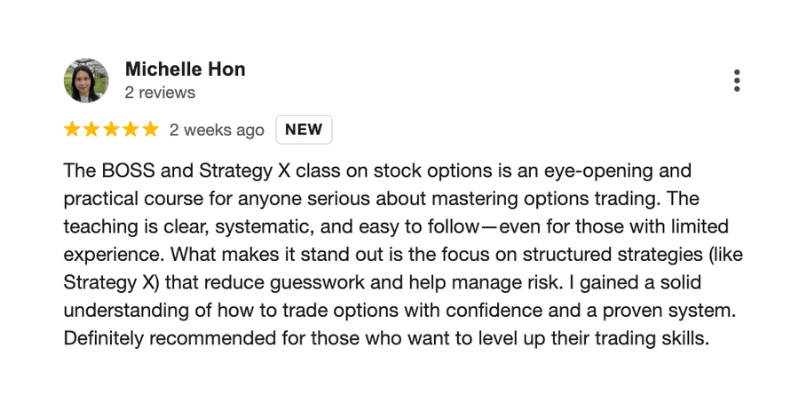Click the fifth gold rating star
800x400 pixels.
click(151, 130)
